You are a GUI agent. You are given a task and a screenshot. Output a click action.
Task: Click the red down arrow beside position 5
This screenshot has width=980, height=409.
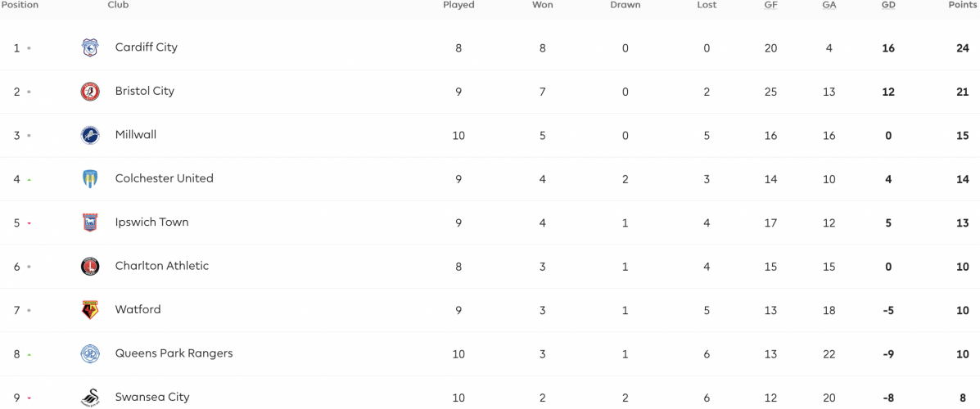[x=29, y=223]
